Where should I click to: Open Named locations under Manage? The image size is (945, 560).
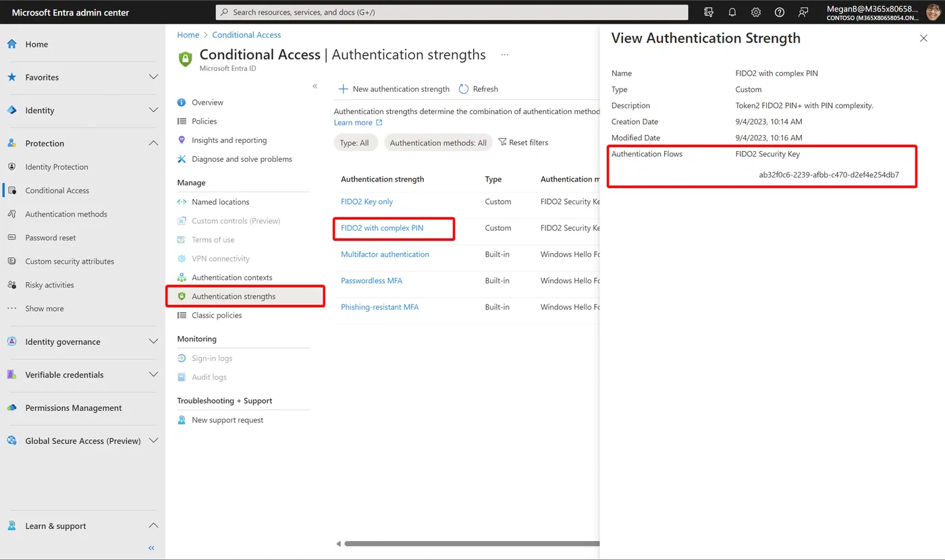tap(220, 202)
